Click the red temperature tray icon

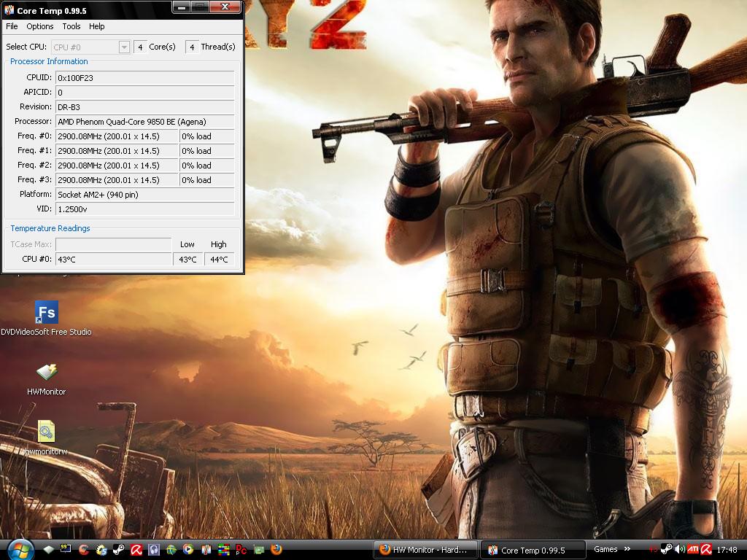click(x=653, y=550)
